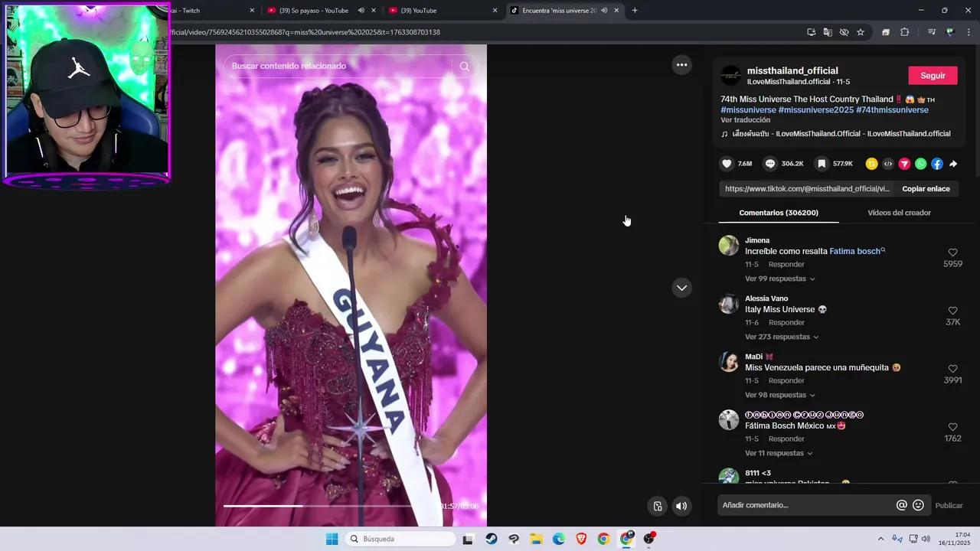Show hidden system tray icons chevron
The image size is (980, 551).
click(x=880, y=540)
